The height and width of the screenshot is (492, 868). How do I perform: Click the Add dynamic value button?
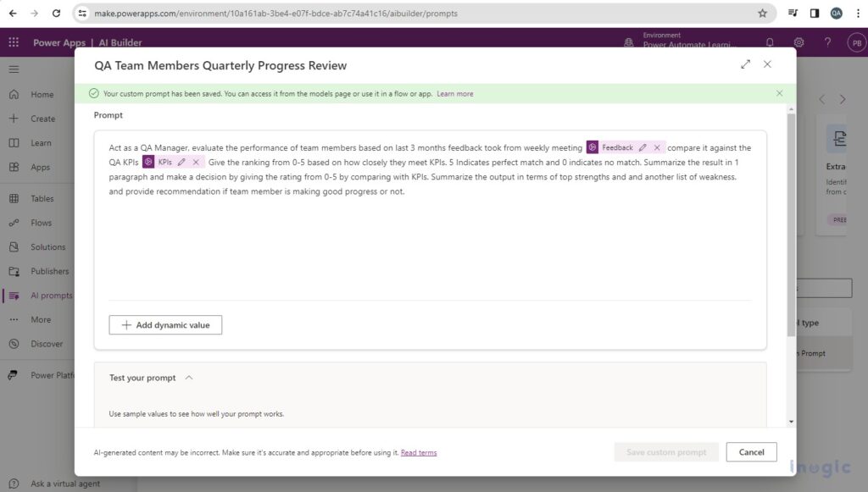point(164,324)
